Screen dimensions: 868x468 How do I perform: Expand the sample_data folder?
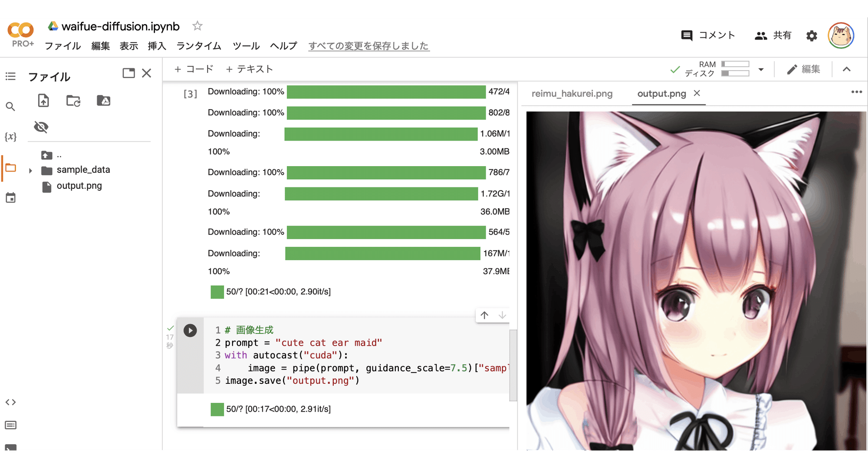coord(30,170)
